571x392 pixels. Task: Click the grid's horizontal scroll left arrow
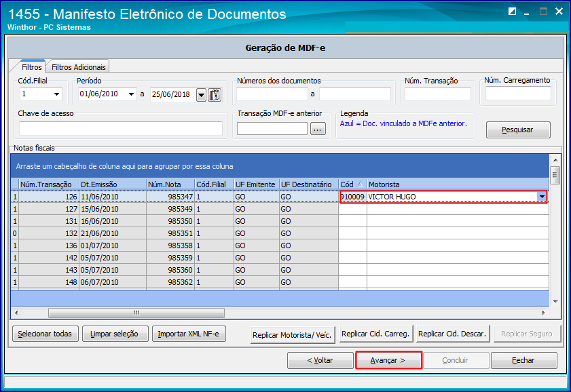(16, 313)
